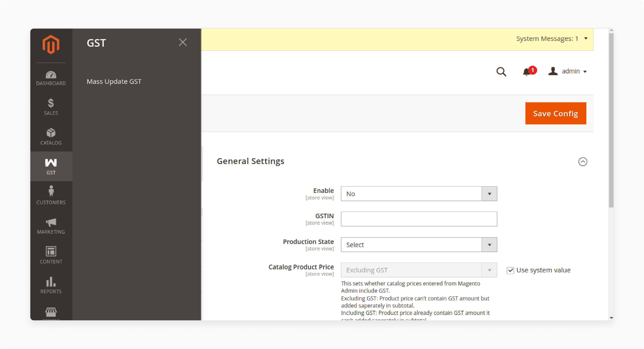The width and height of the screenshot is (644, 349).
Task: Open the Sales menu
Action: [x=51, y=107]
